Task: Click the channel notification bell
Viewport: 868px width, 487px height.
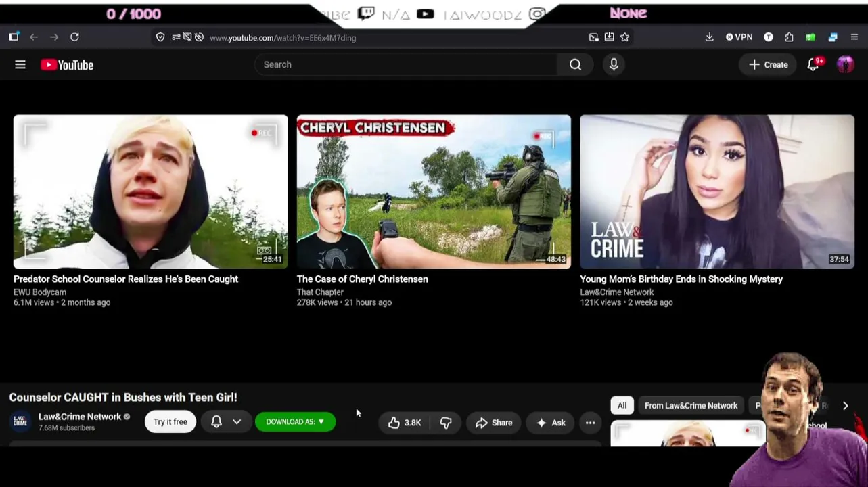Action: [216, 422]
